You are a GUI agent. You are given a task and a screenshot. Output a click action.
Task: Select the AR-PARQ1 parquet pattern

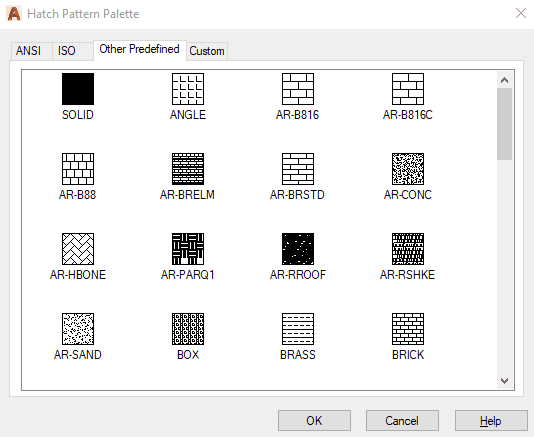(x=188, y=249)
